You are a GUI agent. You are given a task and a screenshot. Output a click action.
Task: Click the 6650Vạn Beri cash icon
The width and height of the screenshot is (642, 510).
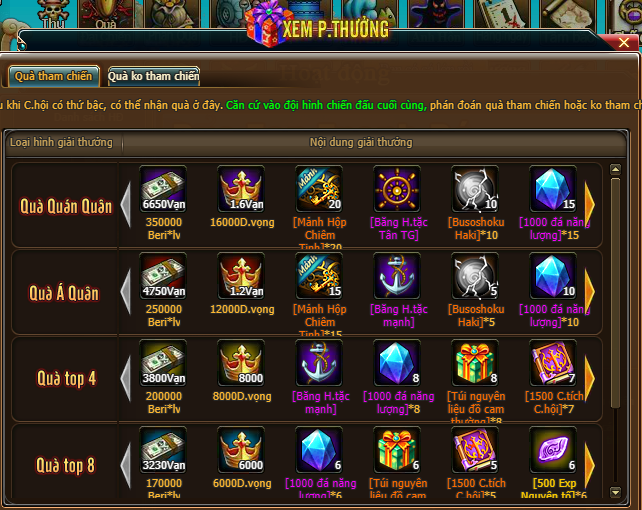click(x=163, y=189)
